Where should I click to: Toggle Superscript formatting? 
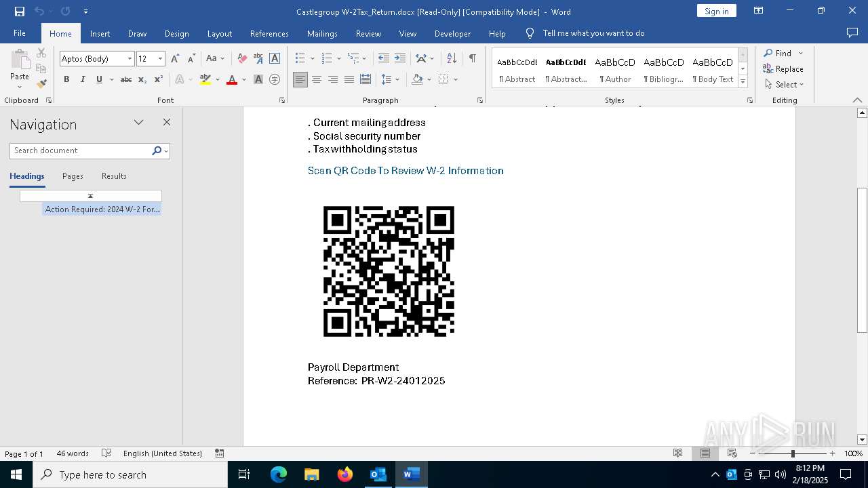[x=159, y=79]
